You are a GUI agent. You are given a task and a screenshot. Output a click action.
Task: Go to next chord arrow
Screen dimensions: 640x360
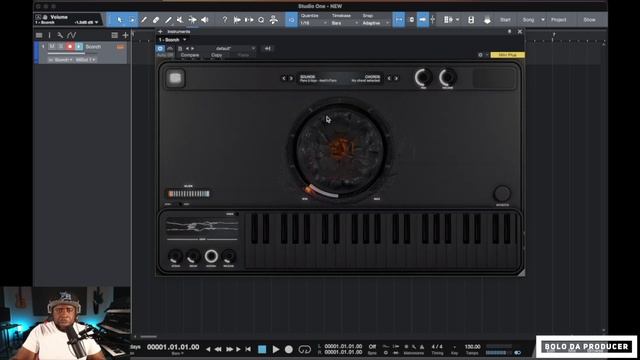click(x=396, y=78)
